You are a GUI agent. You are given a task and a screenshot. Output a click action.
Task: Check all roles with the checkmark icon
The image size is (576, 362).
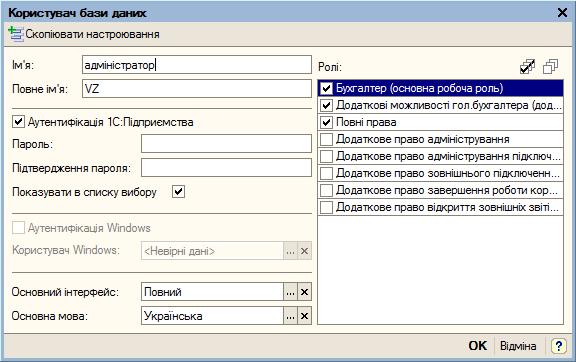pos(528,67)
